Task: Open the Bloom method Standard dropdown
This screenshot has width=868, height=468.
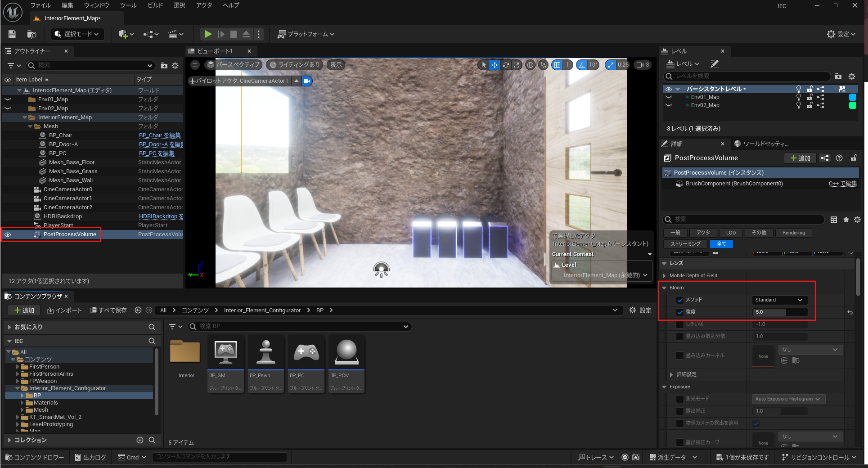Action: 779,300
